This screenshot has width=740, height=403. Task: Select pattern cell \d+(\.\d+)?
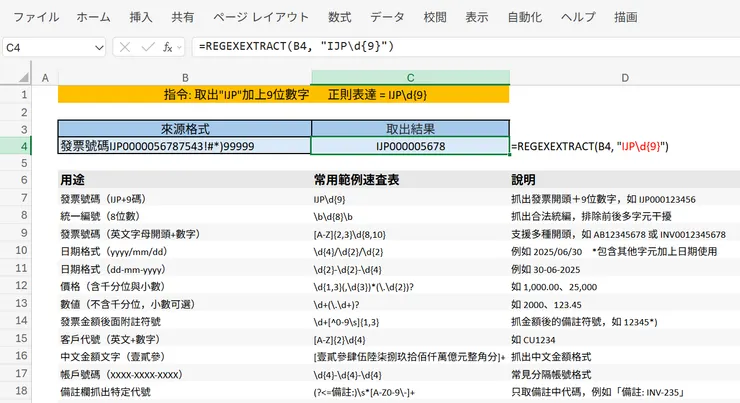tap(410, 304)
